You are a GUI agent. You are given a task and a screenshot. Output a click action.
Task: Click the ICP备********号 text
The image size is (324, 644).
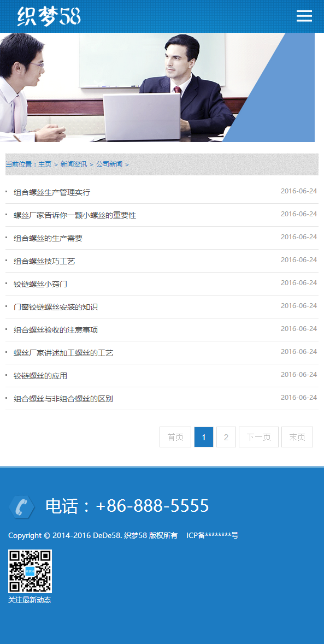[x=213, y=535]
